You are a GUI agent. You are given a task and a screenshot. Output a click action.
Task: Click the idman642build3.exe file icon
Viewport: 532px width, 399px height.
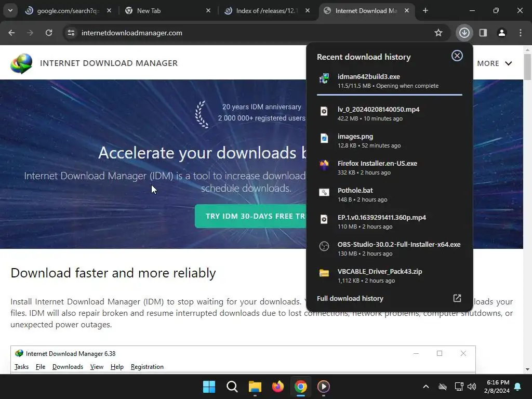coord(324,78)
